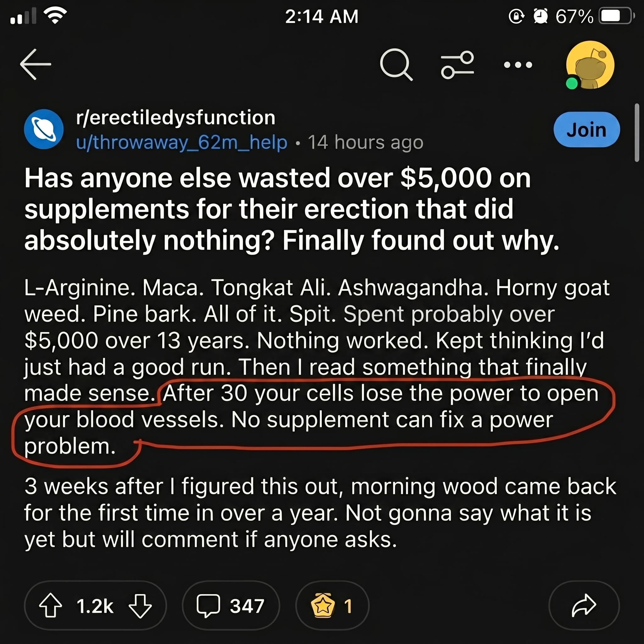Downvote the post
This screenshot has height=644, width=644.
(x=140, y=606)
